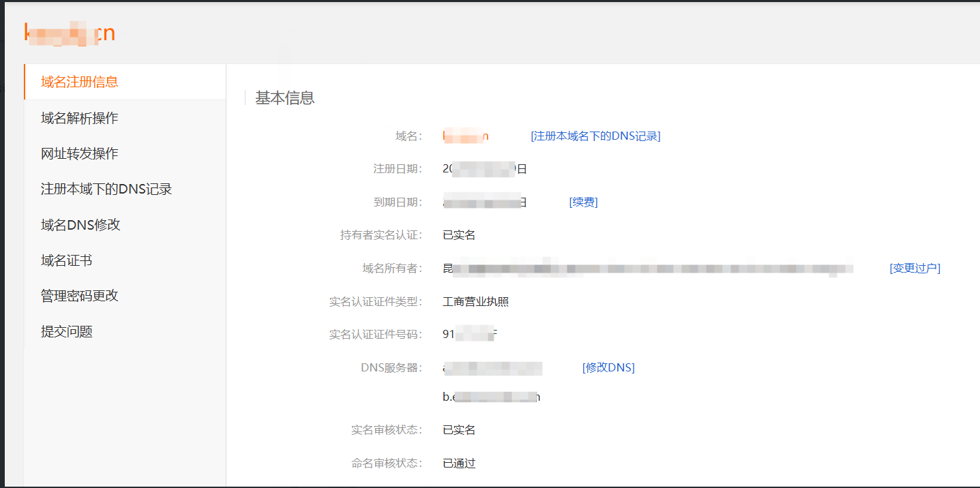The image size is (980, 488).
Task: Click the [修改DNS] link
Action: [x=608, y=367]
